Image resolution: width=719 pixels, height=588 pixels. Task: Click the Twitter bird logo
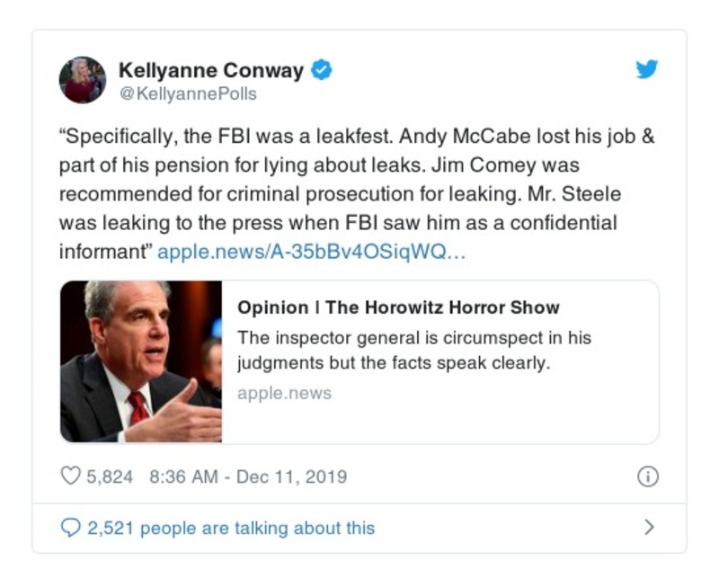click(647, 70)
